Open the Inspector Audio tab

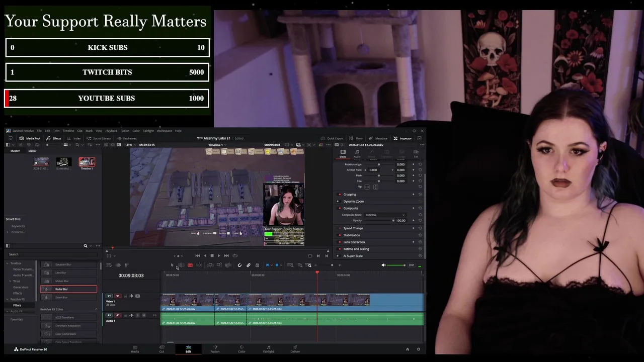coord(357,153)
